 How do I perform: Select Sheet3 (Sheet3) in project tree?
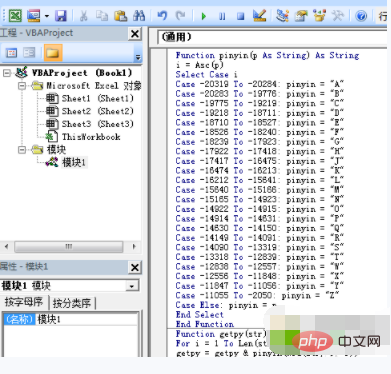tap(97, 124)
